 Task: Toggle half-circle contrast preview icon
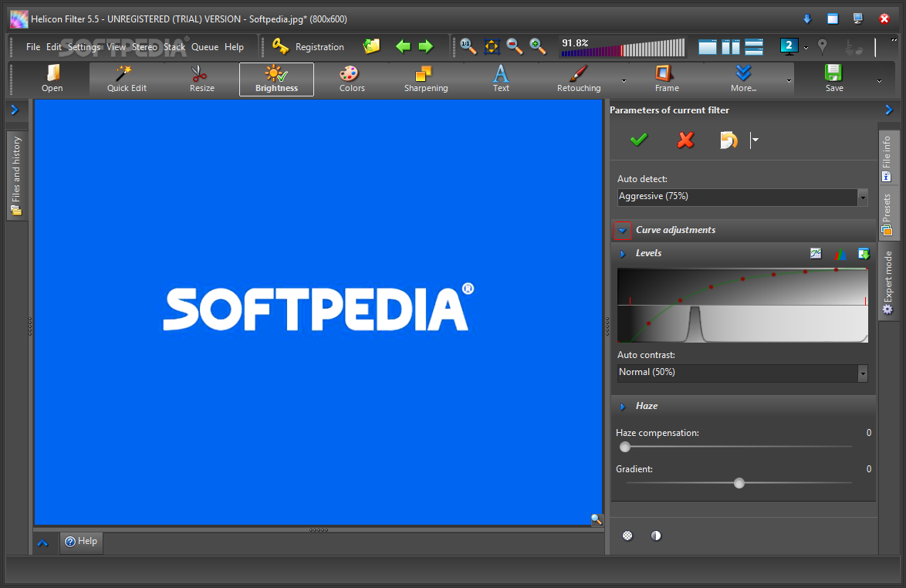656,536
